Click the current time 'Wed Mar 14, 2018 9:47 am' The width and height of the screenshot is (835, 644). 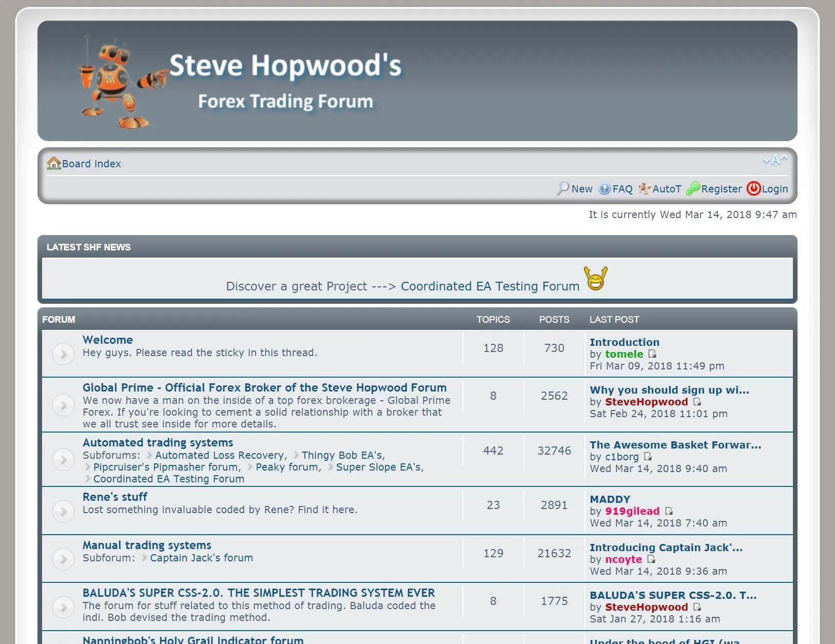click(x=728, y=214)
